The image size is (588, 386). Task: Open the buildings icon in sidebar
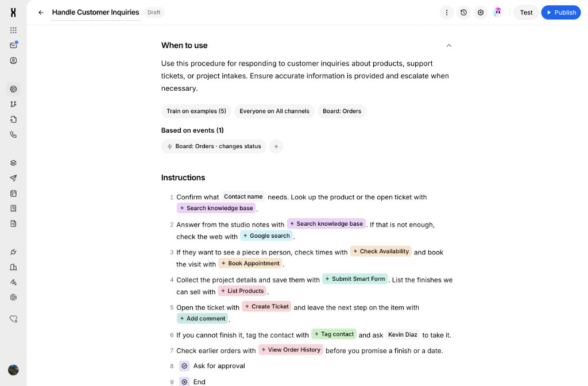(13, 267)
